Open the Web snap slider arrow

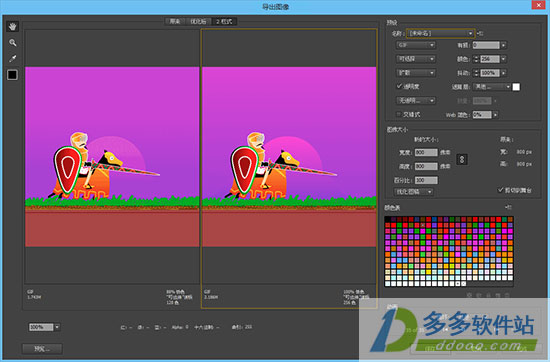[x=496, y=115]
